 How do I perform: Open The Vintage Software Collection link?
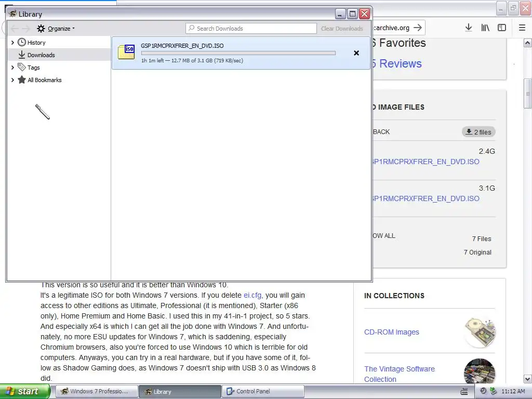coord(400,374)
